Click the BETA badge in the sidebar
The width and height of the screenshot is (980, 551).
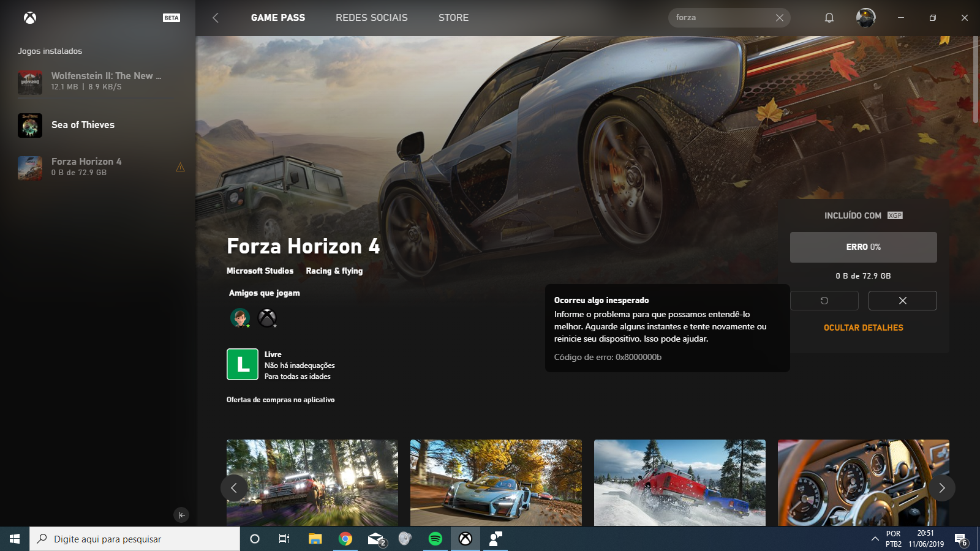click(x=171, y=18)
